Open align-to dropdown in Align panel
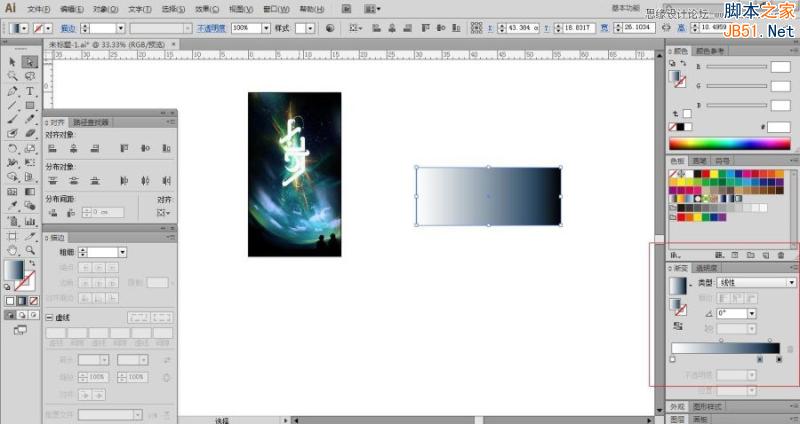Screen dimensions: 800x424 [164, 213]
